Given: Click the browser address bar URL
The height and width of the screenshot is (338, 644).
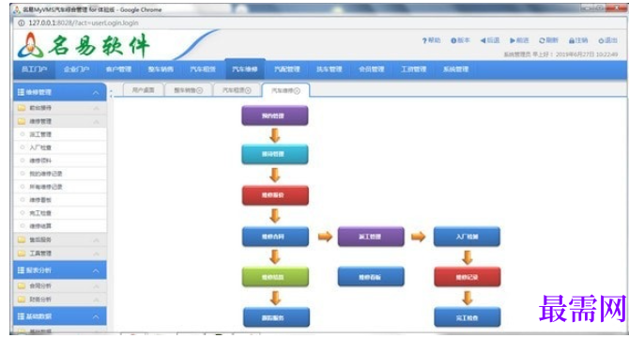Looking at the screenshot, I should click(84, 23).
